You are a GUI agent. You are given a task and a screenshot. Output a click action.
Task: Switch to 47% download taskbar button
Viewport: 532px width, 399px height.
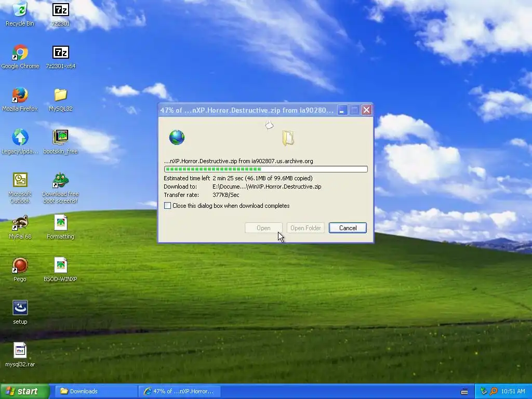pos(180,391)
